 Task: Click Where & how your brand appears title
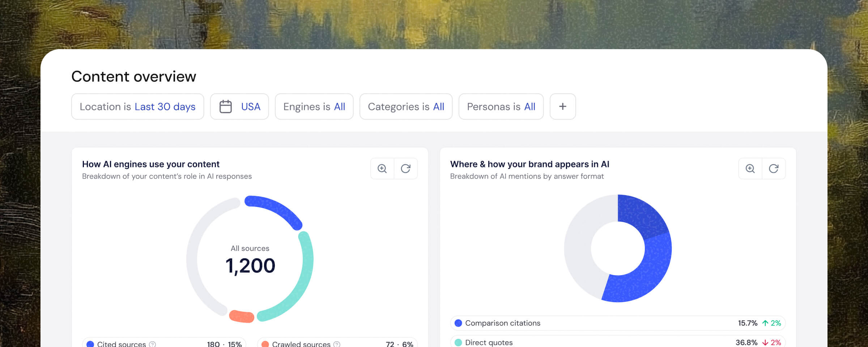tap(530, 164)
